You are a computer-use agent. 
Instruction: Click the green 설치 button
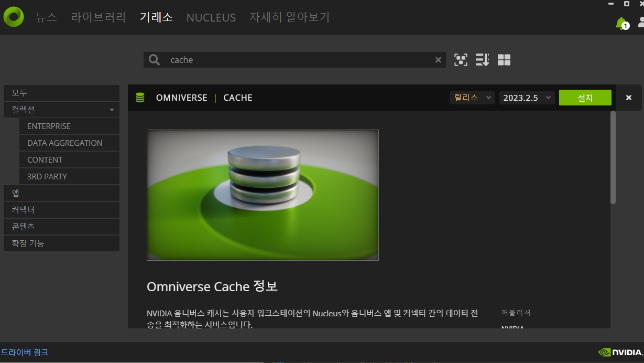pyautogui.click(x=585, y=98)
